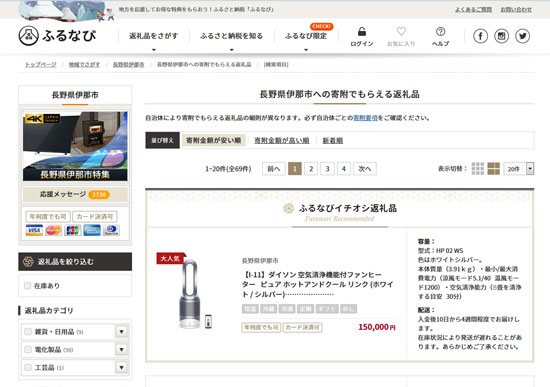Select page 1

(295, 169)
